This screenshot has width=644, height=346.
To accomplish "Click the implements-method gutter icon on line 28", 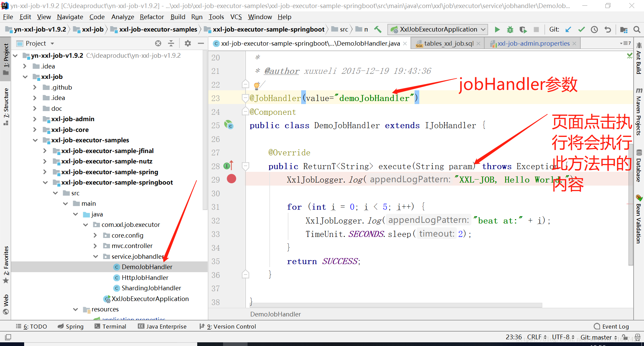I will click(x=228, y=165).
